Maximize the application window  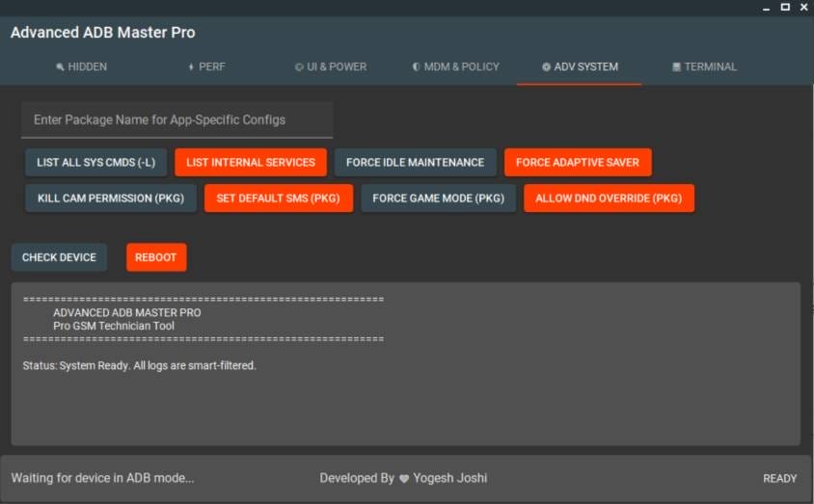(785, 7)
